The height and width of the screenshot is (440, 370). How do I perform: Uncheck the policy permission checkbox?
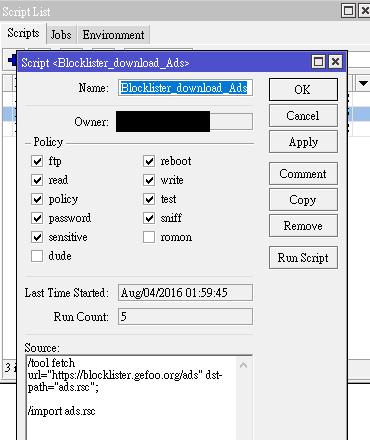tap(37, 199)
